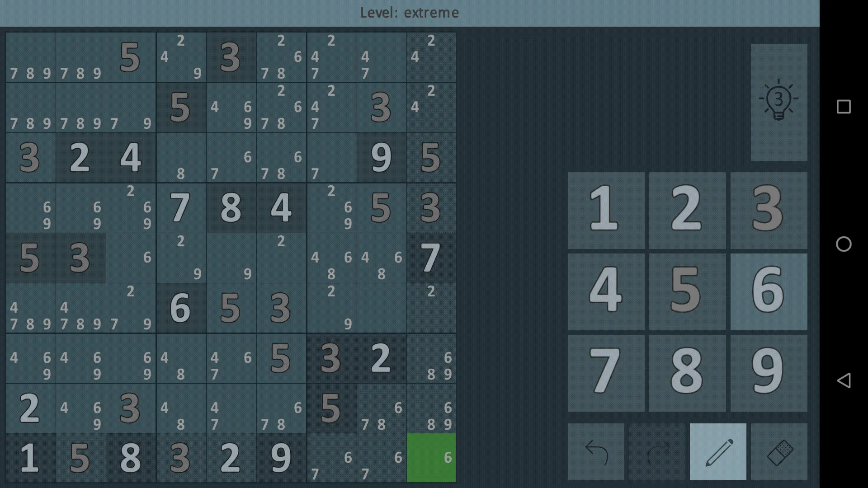Select the eraser tool
The image size is (868, 488).
tap(779, 451)
